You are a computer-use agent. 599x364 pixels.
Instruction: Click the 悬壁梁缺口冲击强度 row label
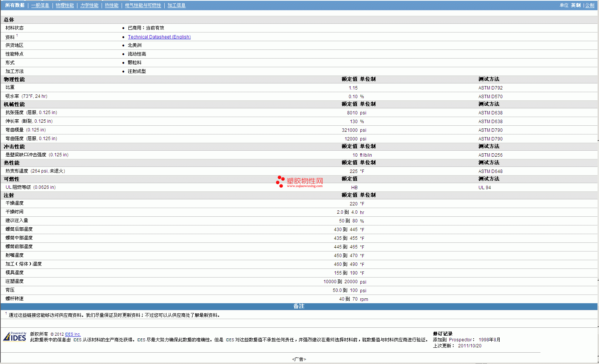coord(37,155)
